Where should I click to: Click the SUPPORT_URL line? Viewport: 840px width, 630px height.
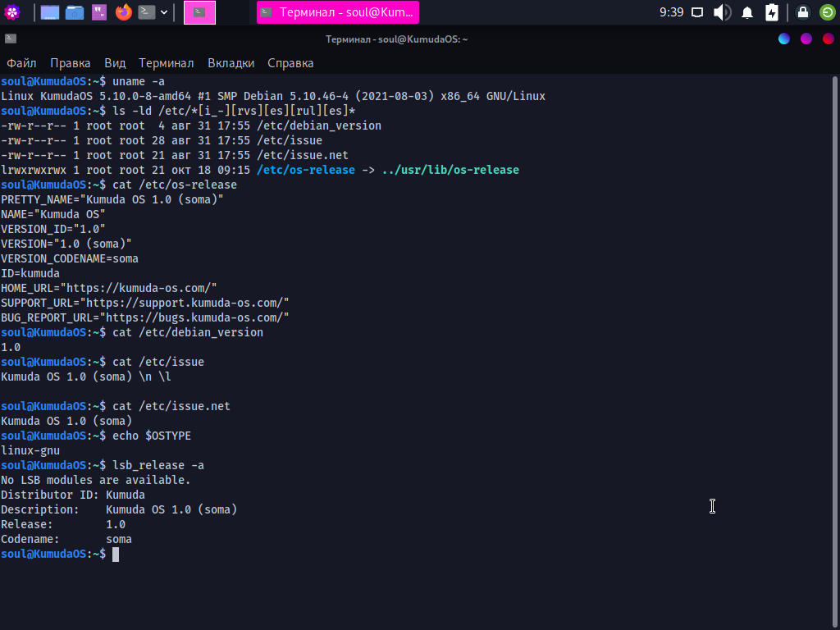[145, 304]
